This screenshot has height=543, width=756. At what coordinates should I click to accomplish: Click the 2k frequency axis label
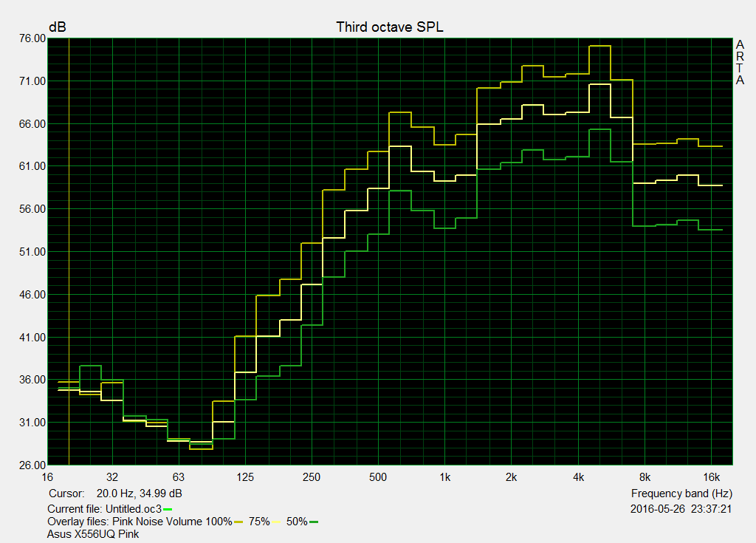click(511, 477)
